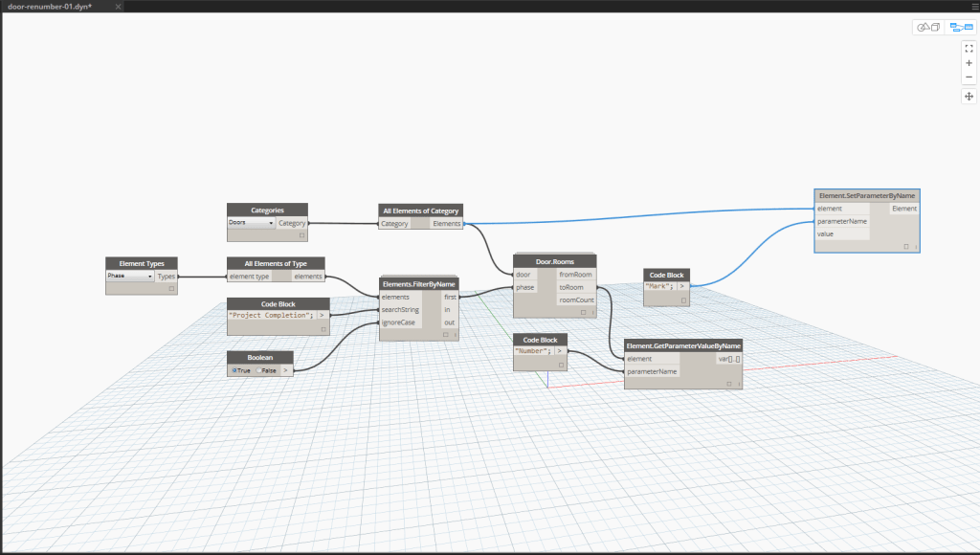
Task: Activate the pan tool icon
Action: [969, 96]
